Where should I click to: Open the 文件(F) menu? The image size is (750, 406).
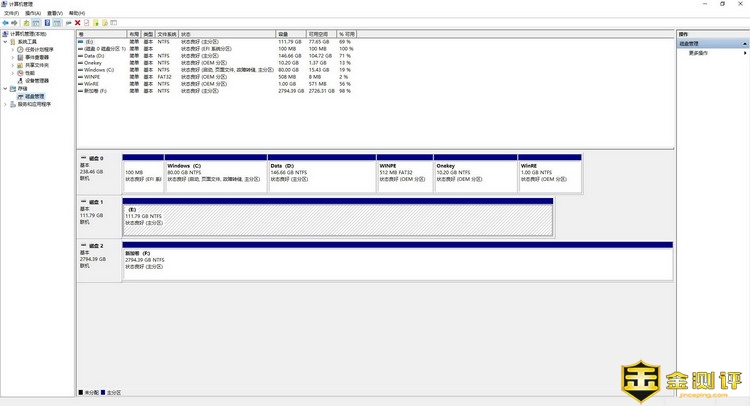(x=11, y=13)
